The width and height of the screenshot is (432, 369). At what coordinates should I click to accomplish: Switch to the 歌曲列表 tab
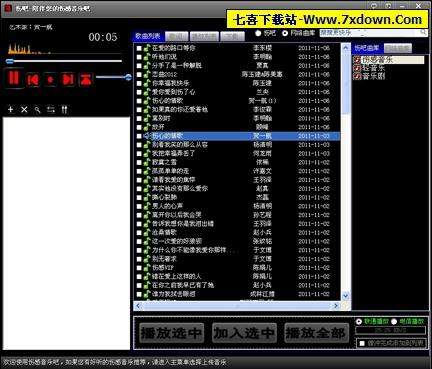point(147,36)
